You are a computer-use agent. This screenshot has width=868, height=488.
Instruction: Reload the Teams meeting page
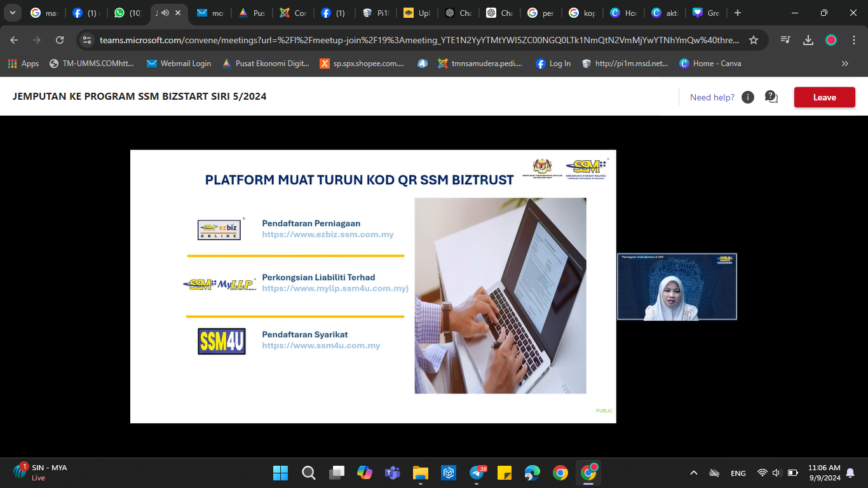[60, 40]
